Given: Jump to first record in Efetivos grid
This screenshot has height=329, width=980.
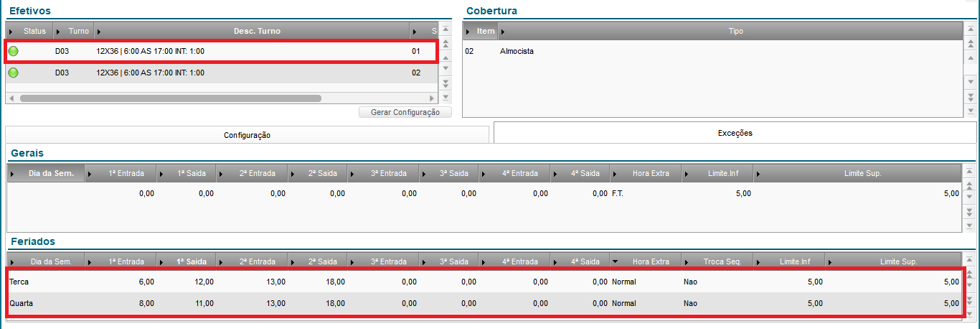Looking at the screenshot, I should pyautogui.click(x=446, y=30).
